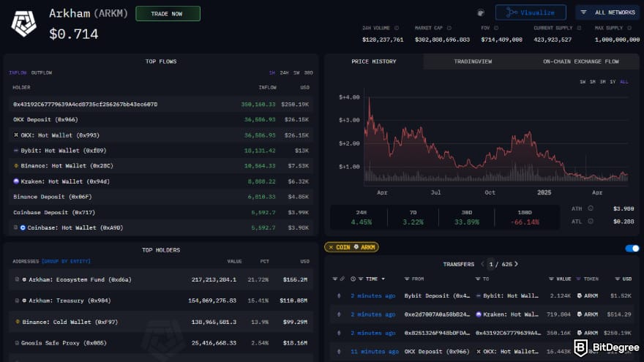This screenshot has height=362, width=644.
Task: Go to previous Transfers page
Action: pos(482,264)
